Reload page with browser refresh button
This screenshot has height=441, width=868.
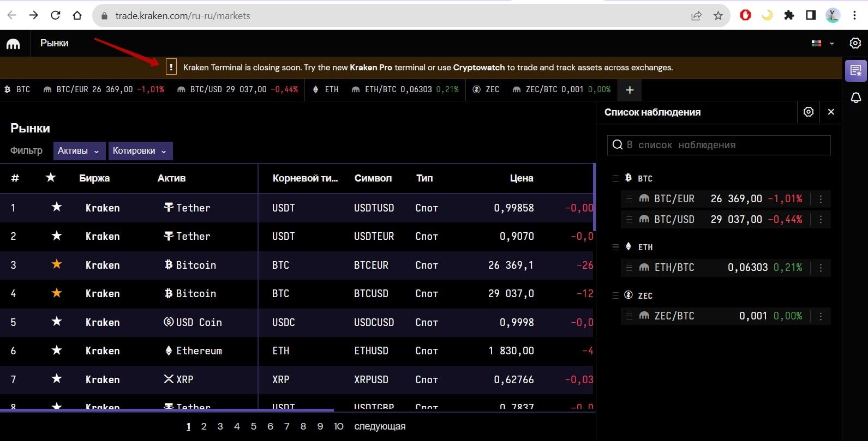click(55, 15)
